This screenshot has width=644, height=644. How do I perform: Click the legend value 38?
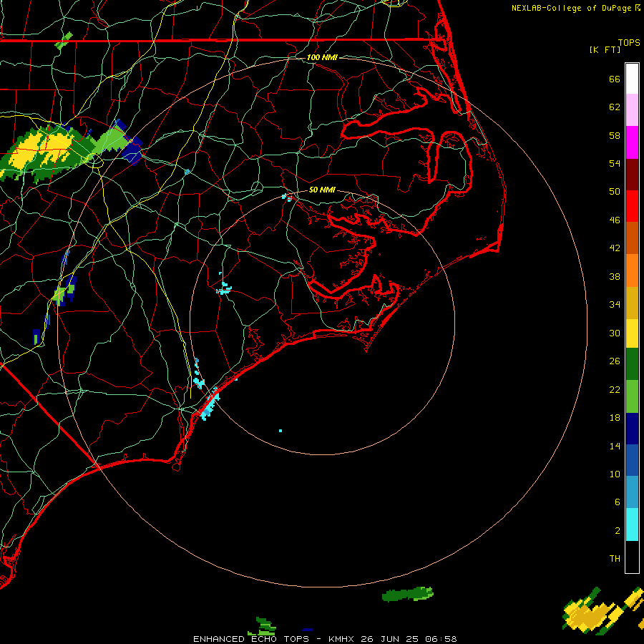615,277
